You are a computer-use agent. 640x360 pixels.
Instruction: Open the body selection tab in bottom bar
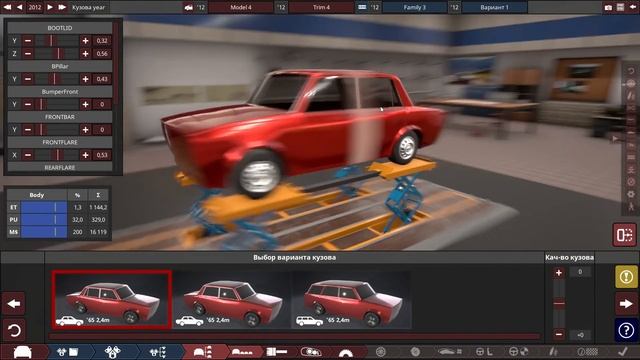(x=203, y=352)
